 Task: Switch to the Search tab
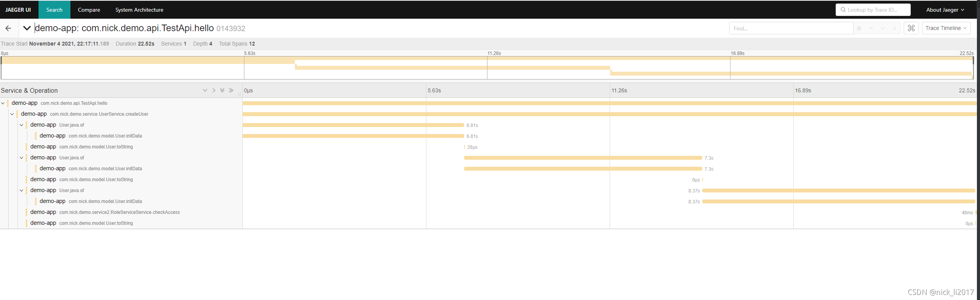click(x=54, y=10)
